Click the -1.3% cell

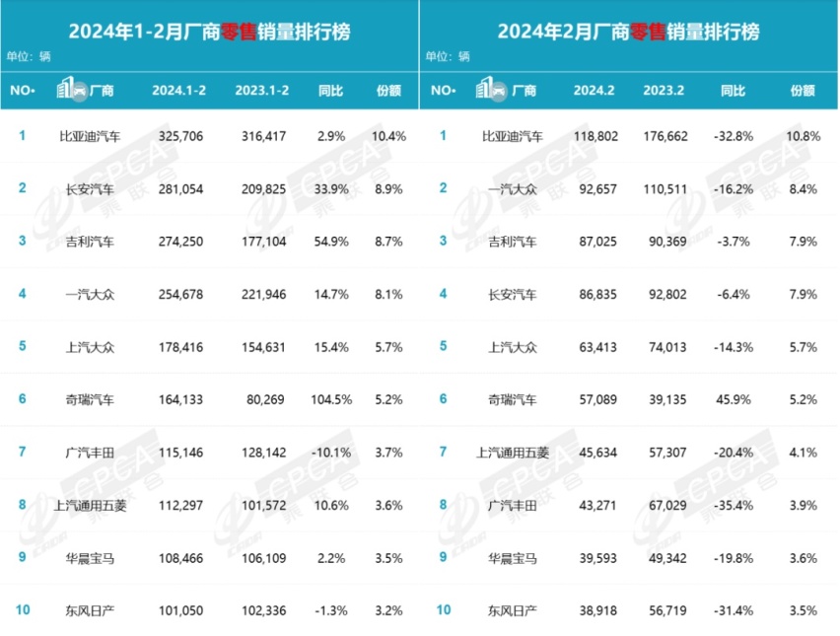tap(331, 610)
